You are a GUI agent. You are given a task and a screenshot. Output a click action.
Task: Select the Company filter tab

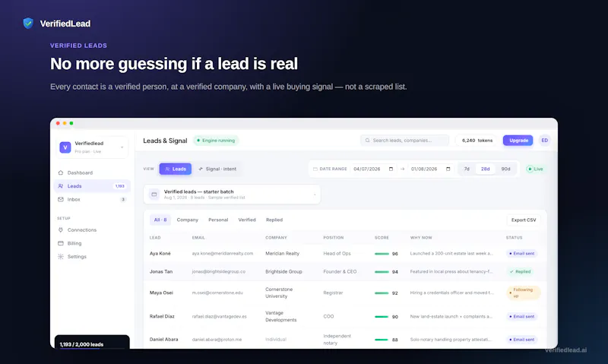[x=187, y=220]
